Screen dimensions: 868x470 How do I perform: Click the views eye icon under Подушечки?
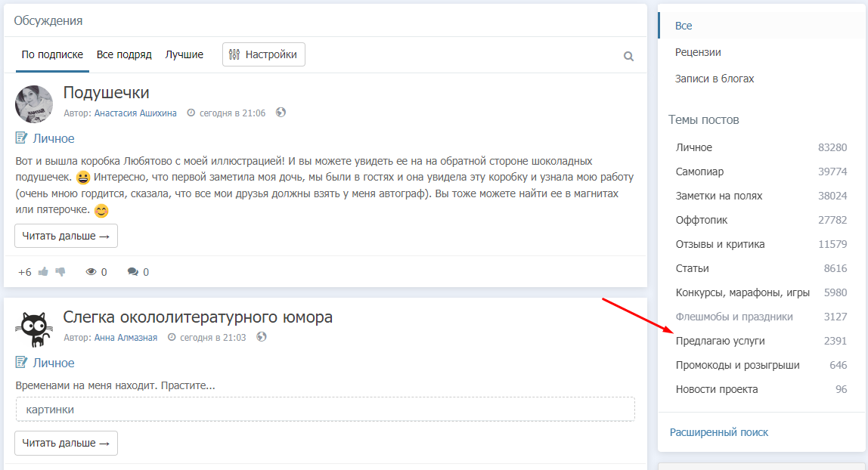[x=91, y=272]
